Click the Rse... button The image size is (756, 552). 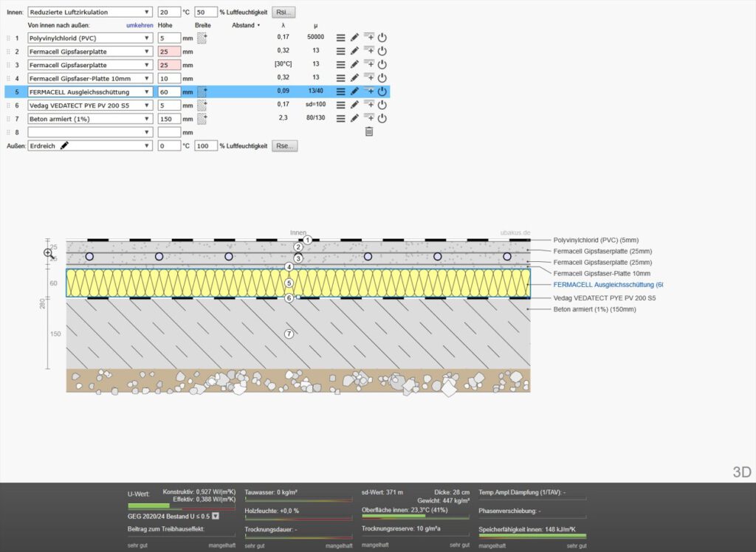(284, 145)
